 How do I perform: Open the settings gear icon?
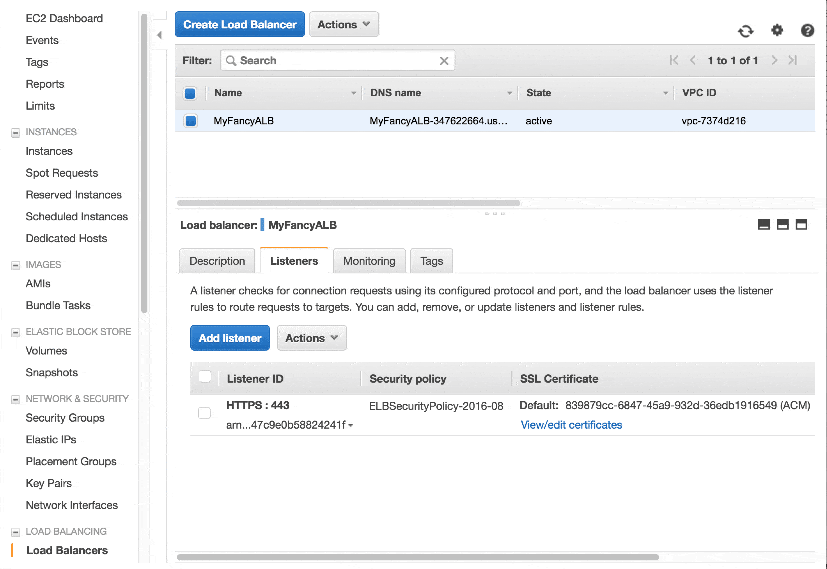point(777,30)
